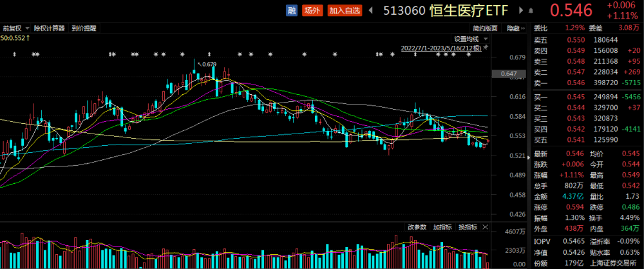Click the IOPV value 0.5465
This screenshot has width=644, height=269.
coord(573,241)
